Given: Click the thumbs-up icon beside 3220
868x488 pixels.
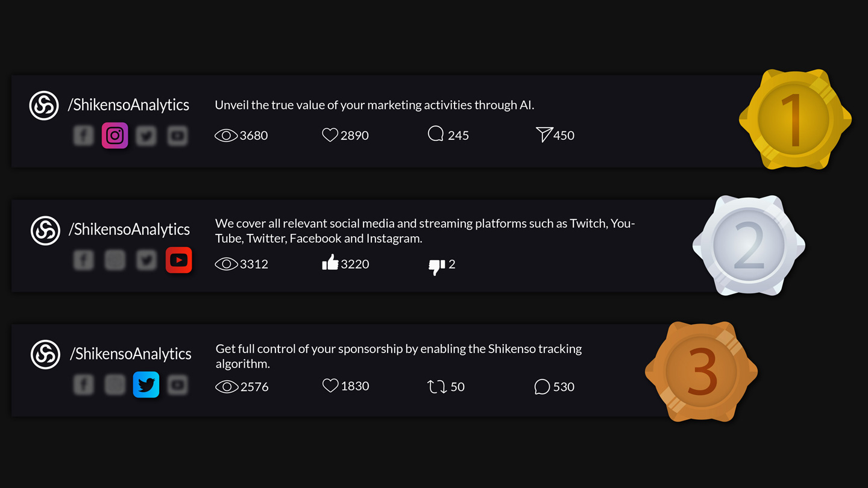Looking at the screenshot, I should (x=330, y=263).
